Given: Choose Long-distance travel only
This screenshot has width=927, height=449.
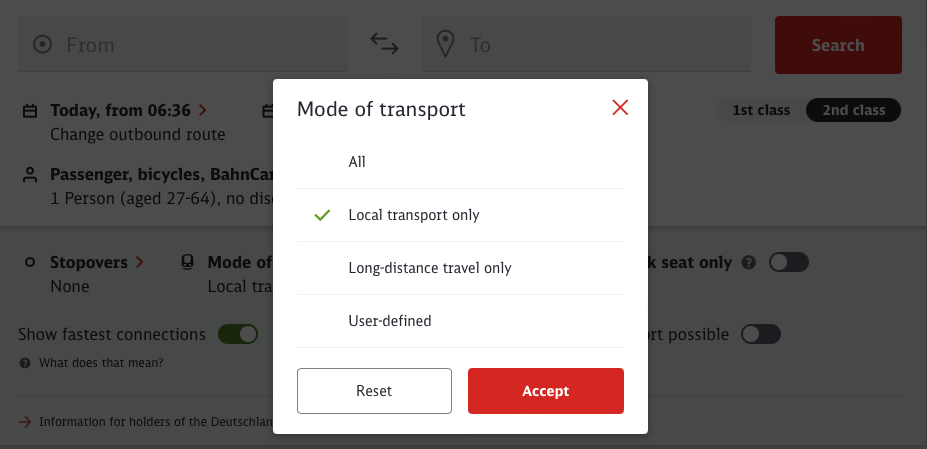Looking at the screenshot, I should (461, 268).
